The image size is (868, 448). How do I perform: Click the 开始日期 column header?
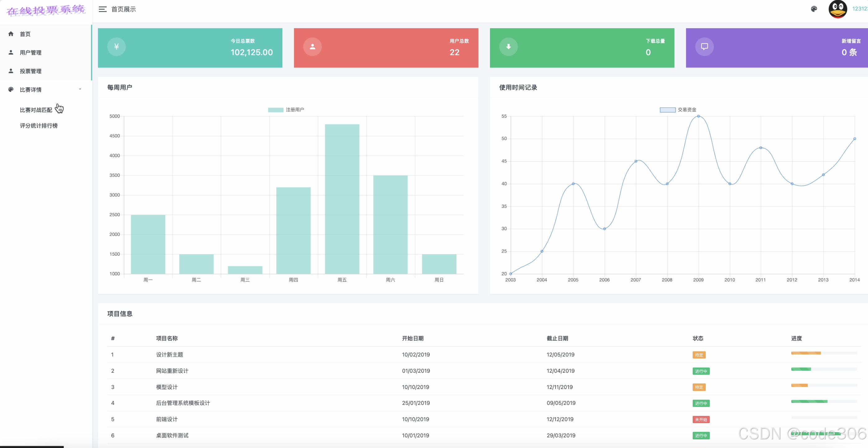413,338
